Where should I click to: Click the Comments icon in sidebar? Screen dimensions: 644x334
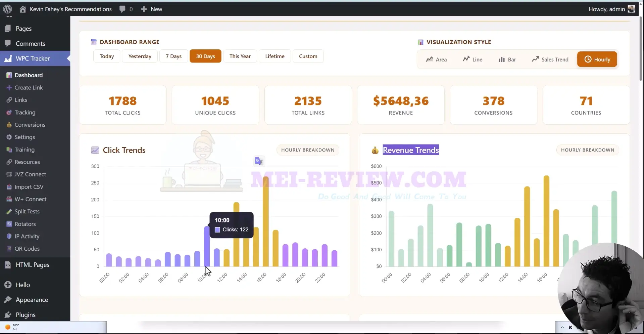point(8,43)
